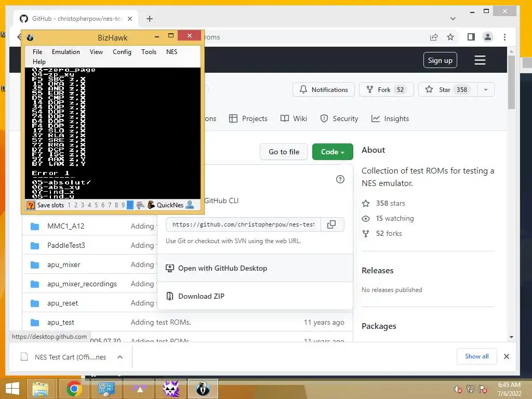The image size is (532, 399).
Task: Collapse the green Code dropdown
Action: click(x=332, y=152)
